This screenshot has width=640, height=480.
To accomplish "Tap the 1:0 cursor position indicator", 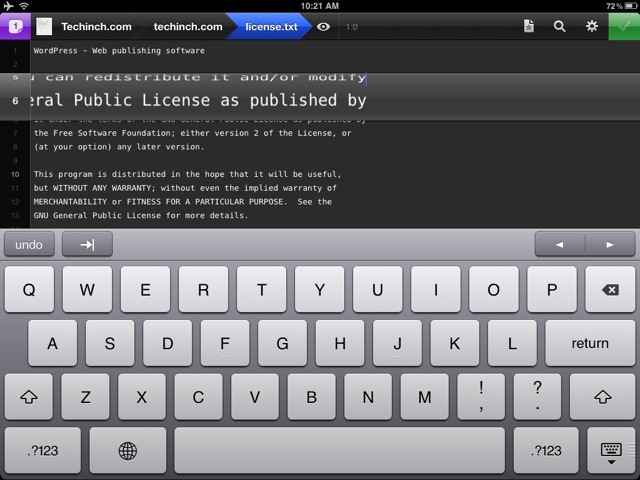I will click(x=351, y=27).
